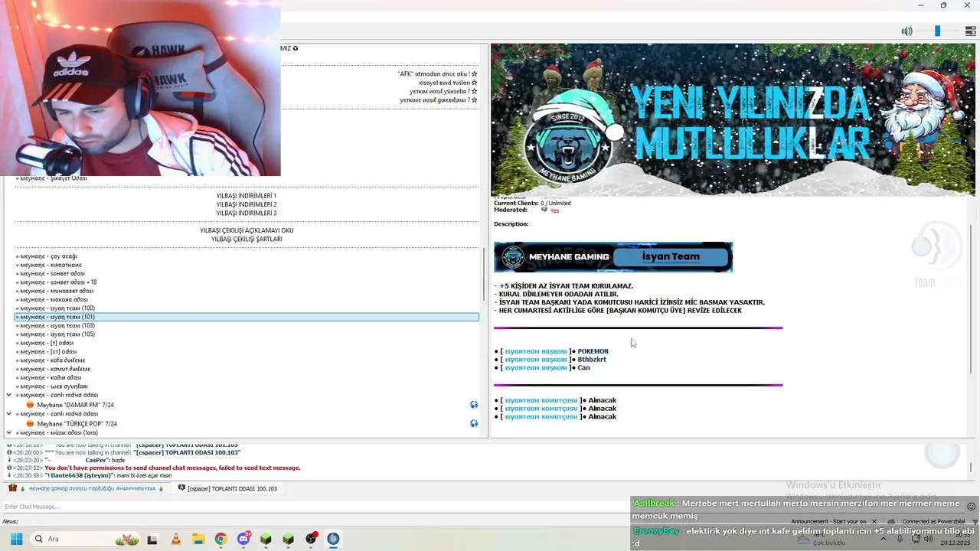Click the gift icon on server chat tab

click(x=12, y=488)
